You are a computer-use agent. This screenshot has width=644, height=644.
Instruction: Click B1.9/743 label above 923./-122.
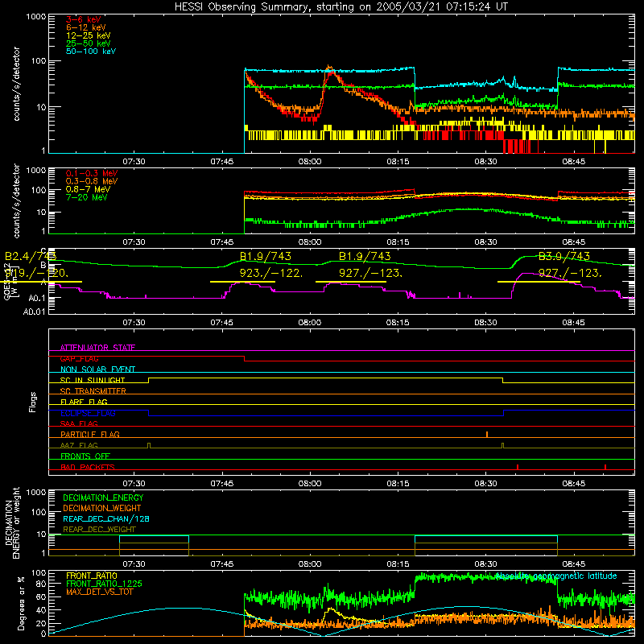266,256
